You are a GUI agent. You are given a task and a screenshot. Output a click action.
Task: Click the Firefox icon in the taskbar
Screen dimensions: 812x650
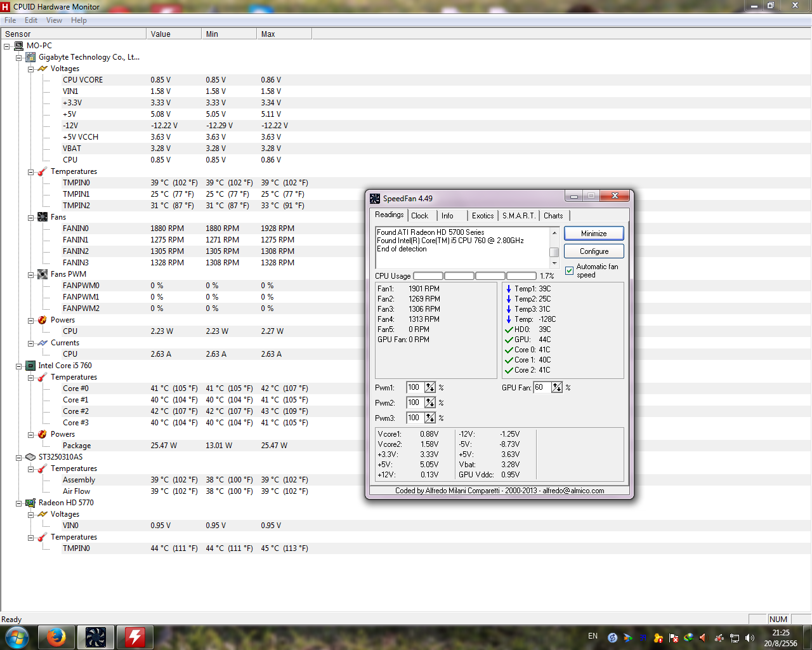point(56,637)
